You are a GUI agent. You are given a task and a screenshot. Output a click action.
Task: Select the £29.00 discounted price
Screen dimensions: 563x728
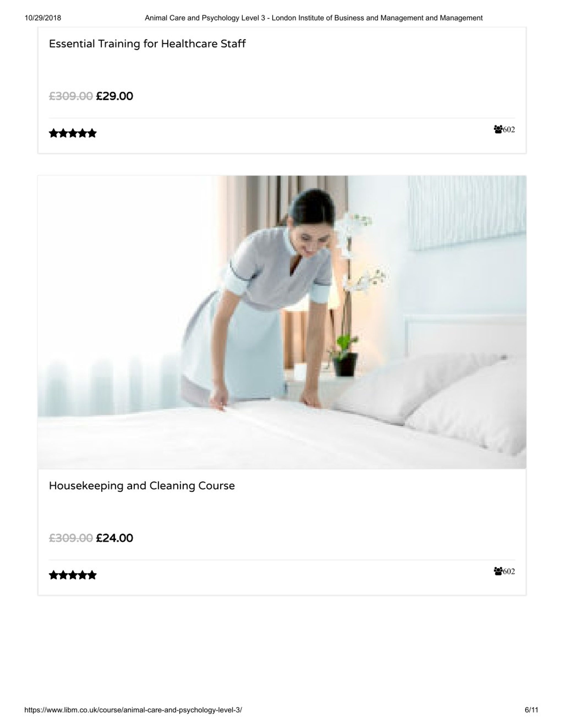point(114,96)
